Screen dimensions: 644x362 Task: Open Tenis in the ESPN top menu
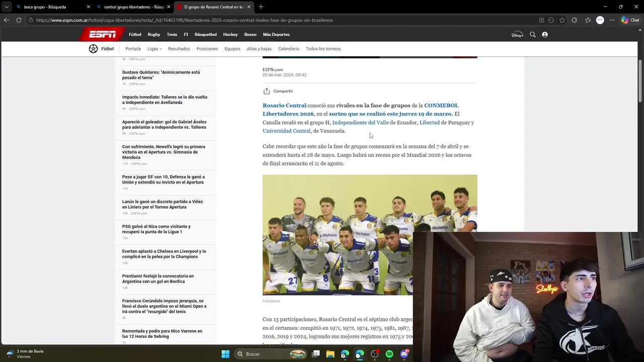[x=172, y=35]
